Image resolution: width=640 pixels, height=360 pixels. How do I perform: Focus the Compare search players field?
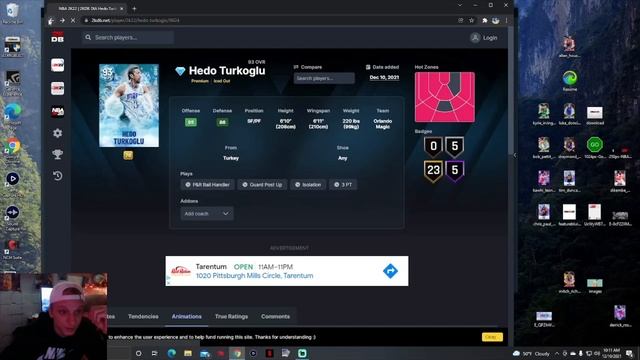click(324, 78)
